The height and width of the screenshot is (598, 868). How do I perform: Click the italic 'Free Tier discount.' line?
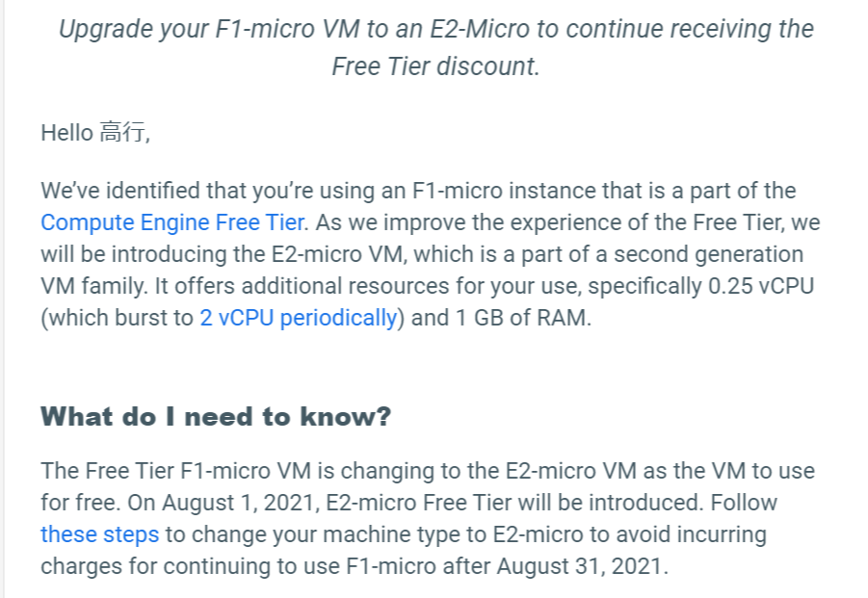pos(435,66)
